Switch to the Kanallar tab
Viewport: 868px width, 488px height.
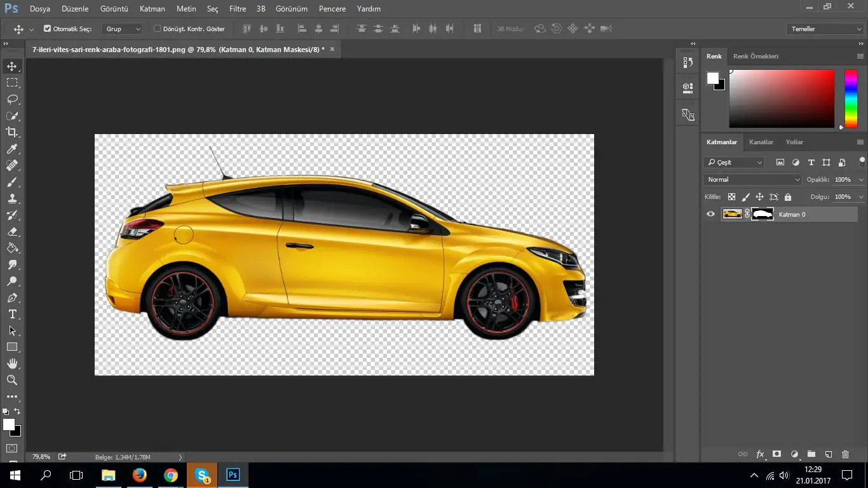761,142
